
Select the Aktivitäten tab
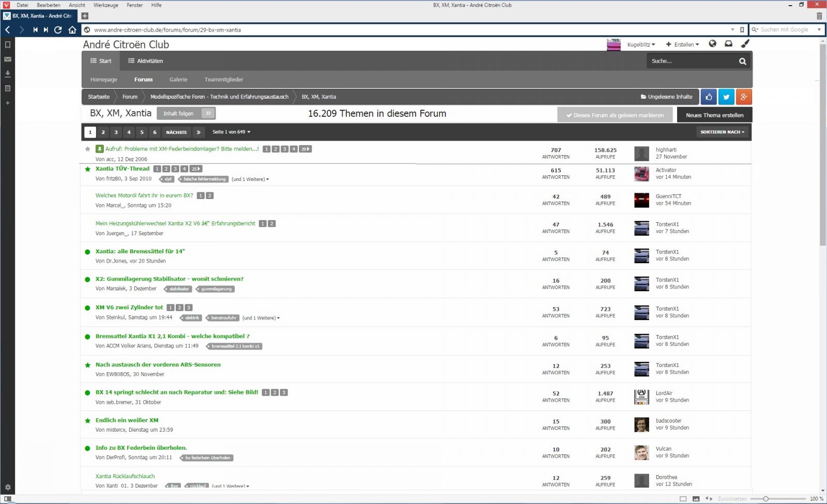[145, 61]
